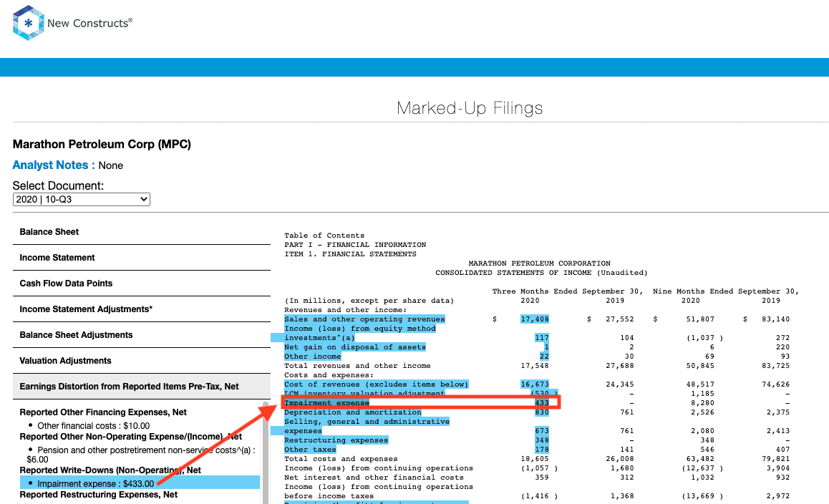Click the highlighted value 348
Screen dimensions: 829x504
[542, 440]
